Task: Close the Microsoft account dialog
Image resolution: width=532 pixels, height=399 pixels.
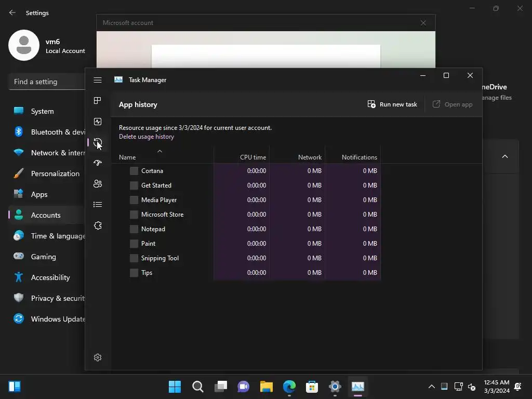Action: (x=423, y=23)
